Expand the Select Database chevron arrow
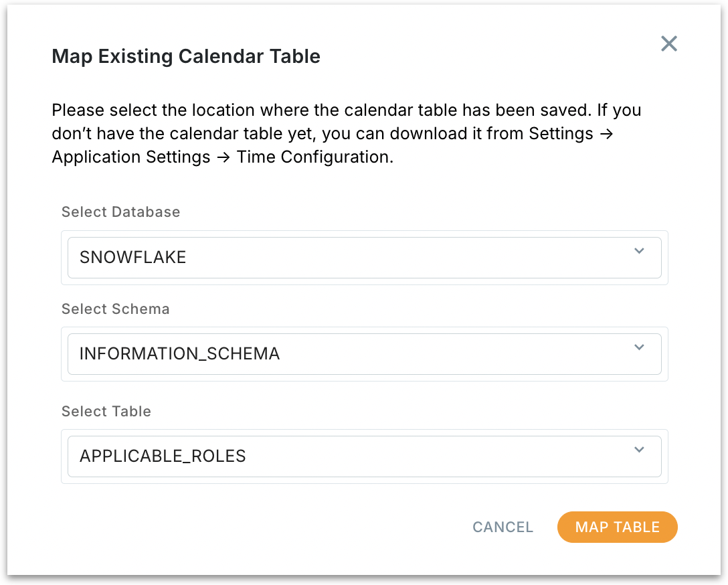Viewport: 728px width, 585px height. pos(639,251)
